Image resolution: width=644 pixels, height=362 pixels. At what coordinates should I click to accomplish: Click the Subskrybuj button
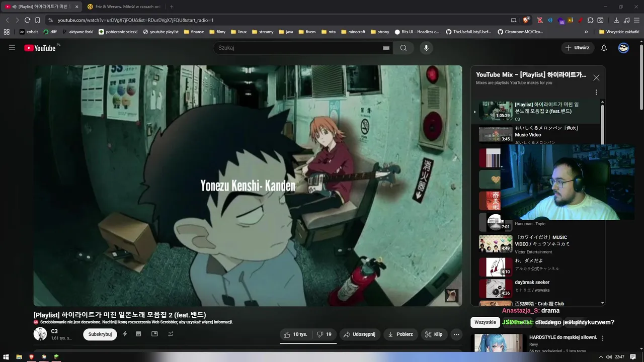click(x=100, y=334)
